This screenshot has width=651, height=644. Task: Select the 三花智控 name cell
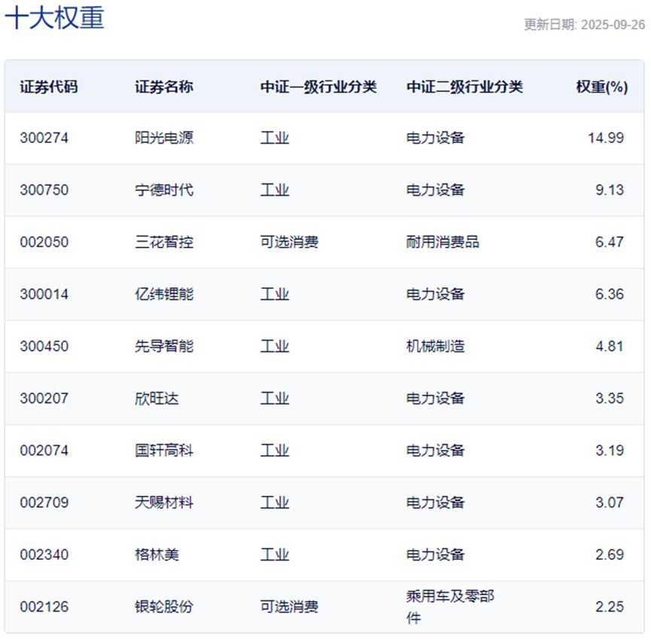(x=164, y=242)
